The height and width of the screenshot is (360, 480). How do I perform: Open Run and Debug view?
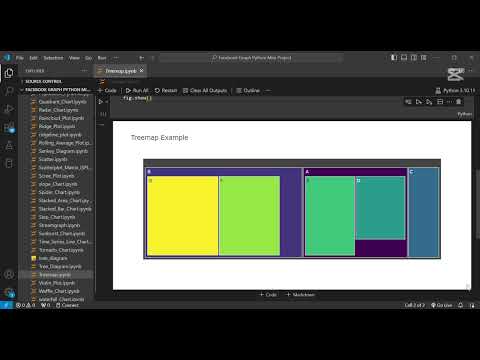(9, 109)
